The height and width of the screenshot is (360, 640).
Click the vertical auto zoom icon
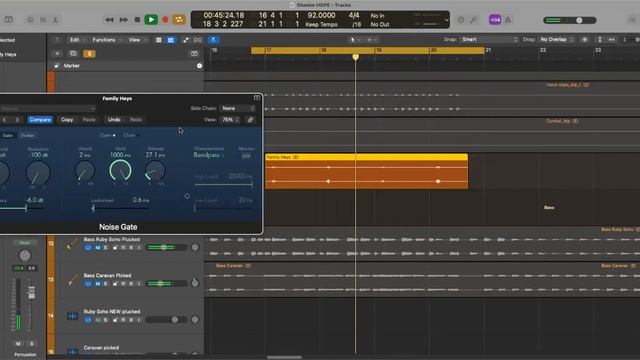click(600, 40)
